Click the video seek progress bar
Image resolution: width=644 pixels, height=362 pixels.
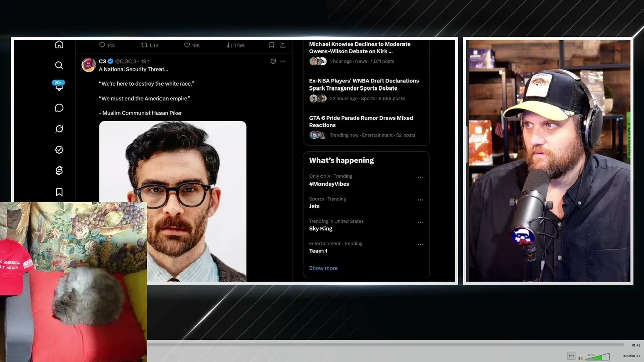[x=386, y=345]
